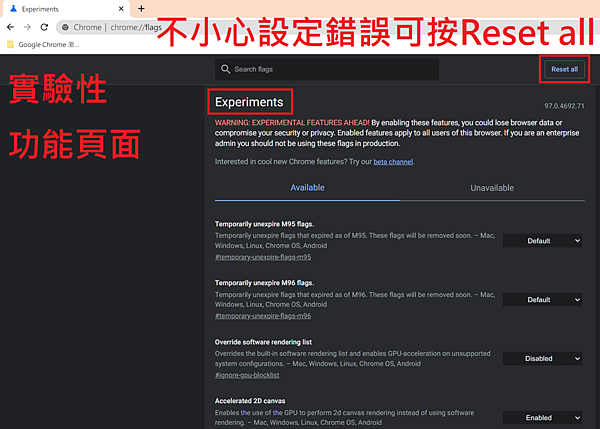This screenshot has width=600, height=429.
Task: Click the Reset all button
Action: pyautogui.click(x=564, y=69)
